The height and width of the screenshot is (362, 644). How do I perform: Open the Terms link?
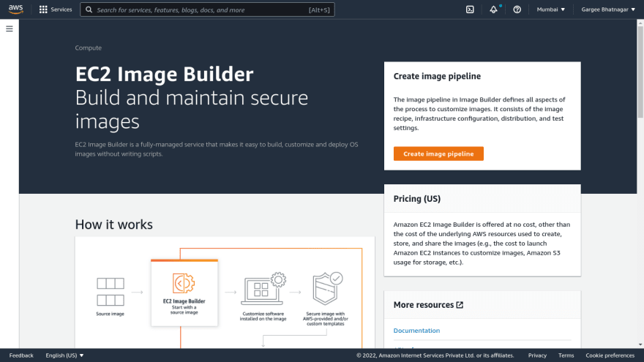click(x=566, y=355)
